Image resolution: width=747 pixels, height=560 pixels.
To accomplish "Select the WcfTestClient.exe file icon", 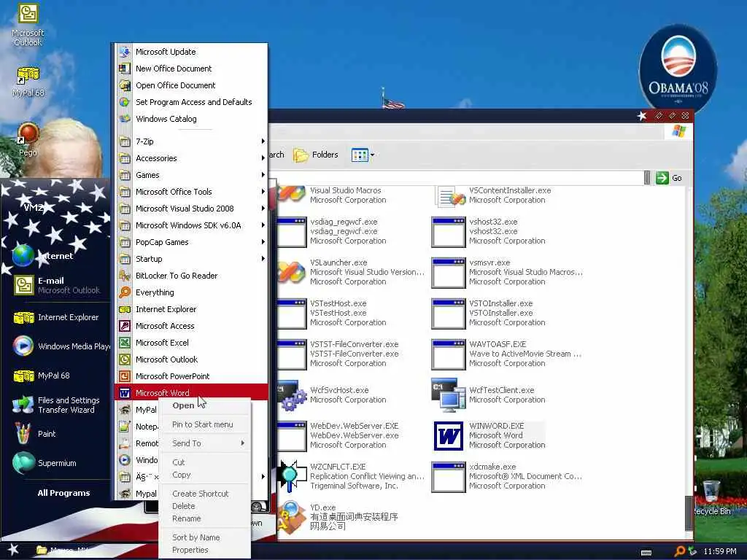I will click(449, 394).
